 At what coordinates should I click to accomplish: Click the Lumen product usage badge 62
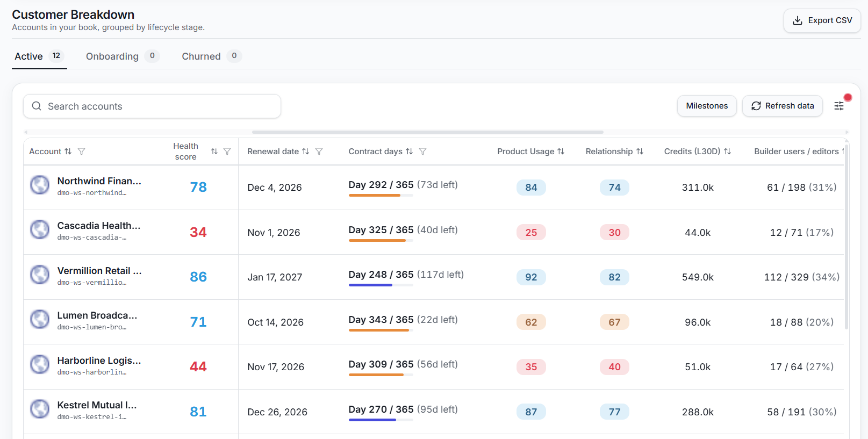[531, 322]
